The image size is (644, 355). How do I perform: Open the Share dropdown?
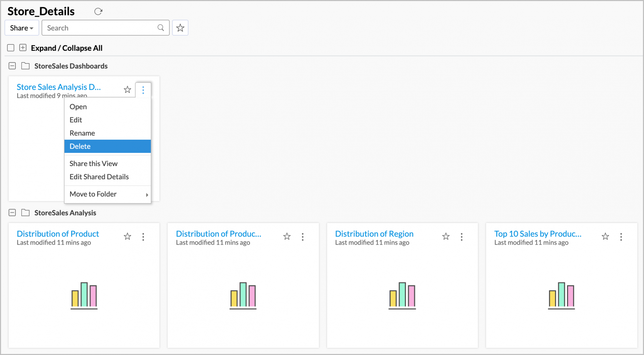pyautogui.click(x=22, y=28)
